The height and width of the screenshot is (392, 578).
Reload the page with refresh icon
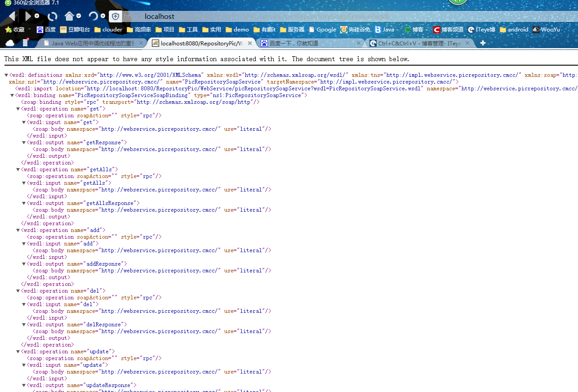[x=53, y=16]
